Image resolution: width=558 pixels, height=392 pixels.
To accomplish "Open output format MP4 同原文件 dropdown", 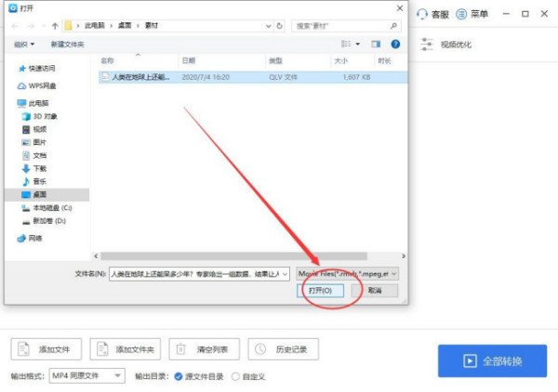I will (x=87, y=375).
